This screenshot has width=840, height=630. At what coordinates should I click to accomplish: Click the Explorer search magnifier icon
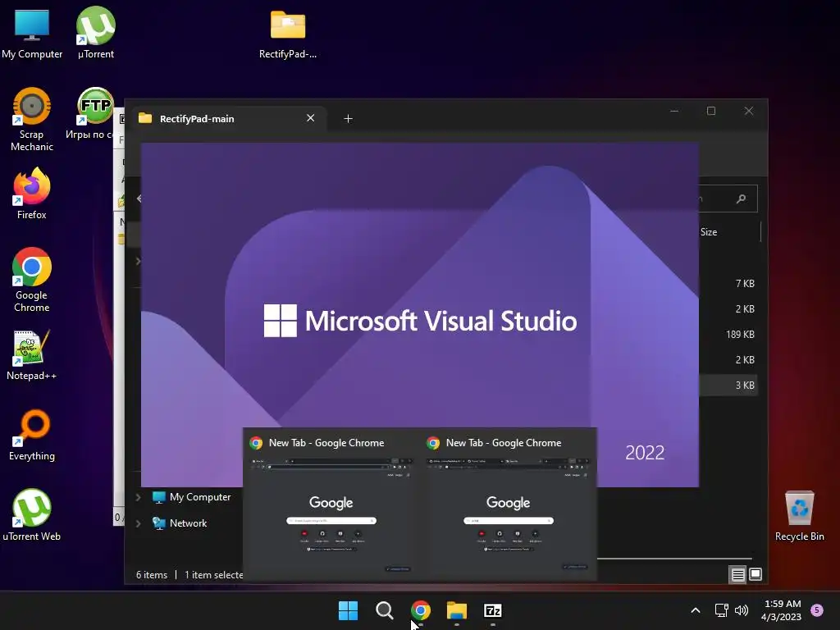click(x=741, y=199)
